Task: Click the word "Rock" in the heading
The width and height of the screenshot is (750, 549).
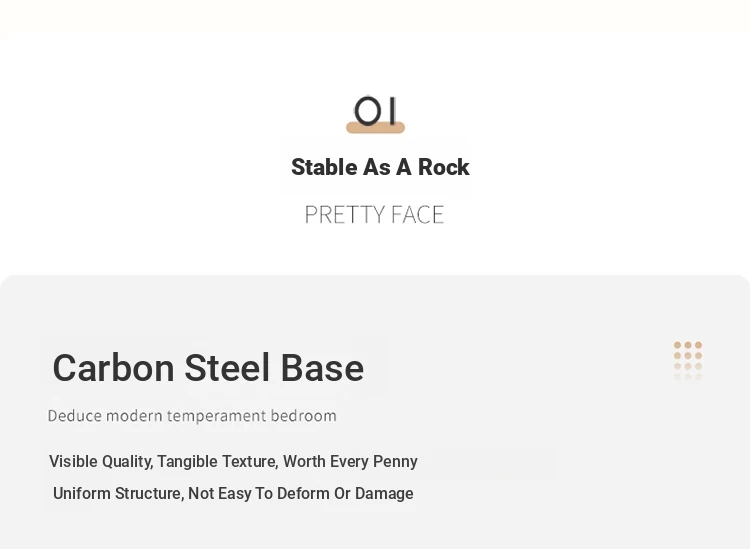Action: [x=444, y=167]
